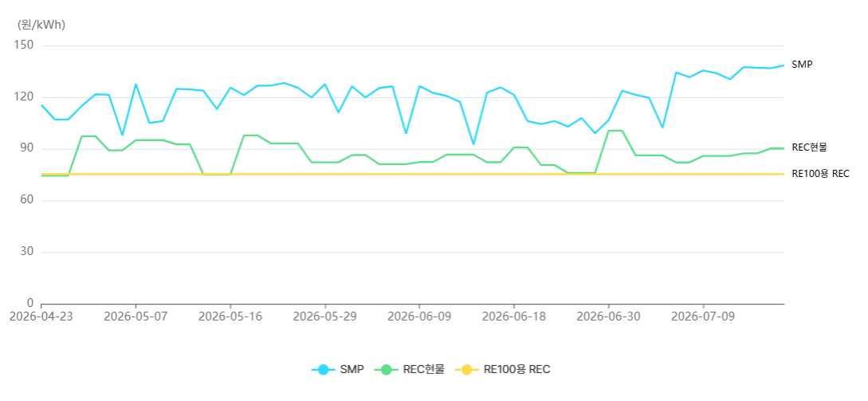Click the 2026-04-23 x-axis date label
Viewport: 868px width, 401px height.
(x=41, y=316)
